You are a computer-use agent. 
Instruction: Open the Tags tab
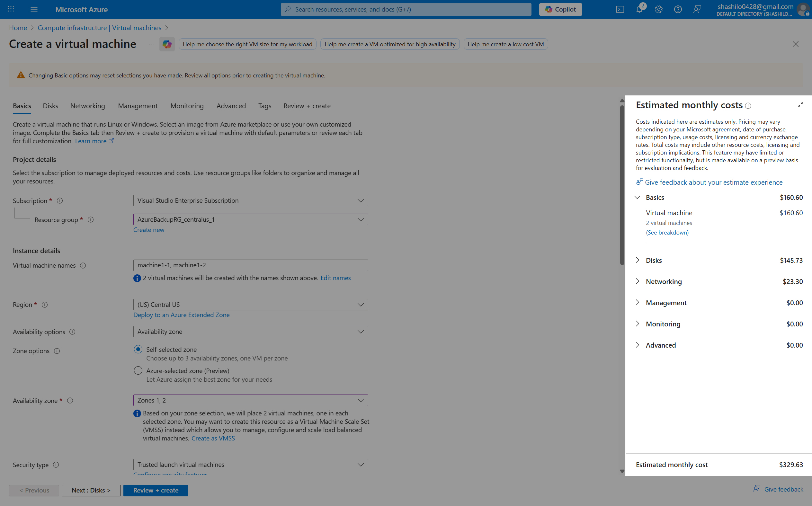coord(264,106)
